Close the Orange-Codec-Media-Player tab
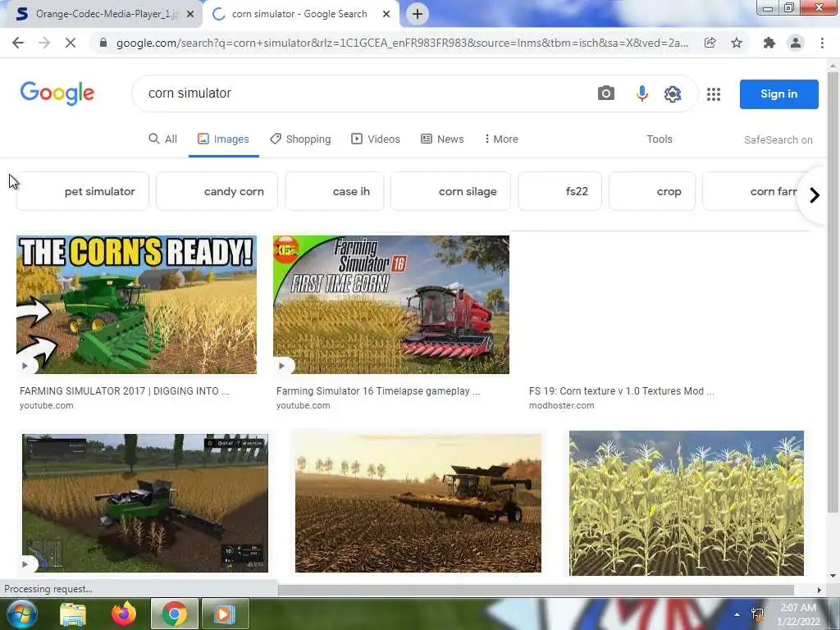 (x=190, y=15)
